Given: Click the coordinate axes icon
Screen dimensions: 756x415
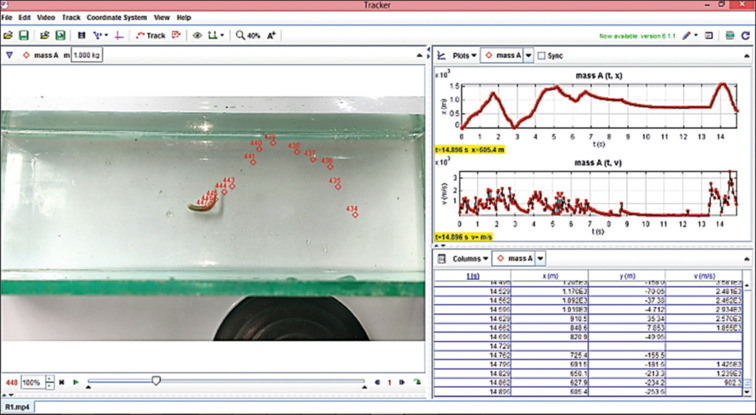Looking at the screenshot, I should pyautogui.click(x=118, y=35).
